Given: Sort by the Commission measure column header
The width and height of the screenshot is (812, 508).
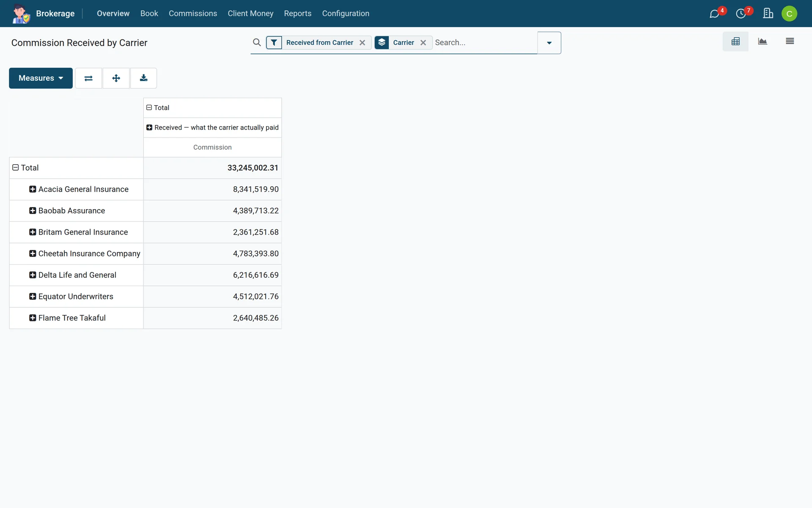Looking at the screenshot, I should pyautogui.click(x=212, y=147).
